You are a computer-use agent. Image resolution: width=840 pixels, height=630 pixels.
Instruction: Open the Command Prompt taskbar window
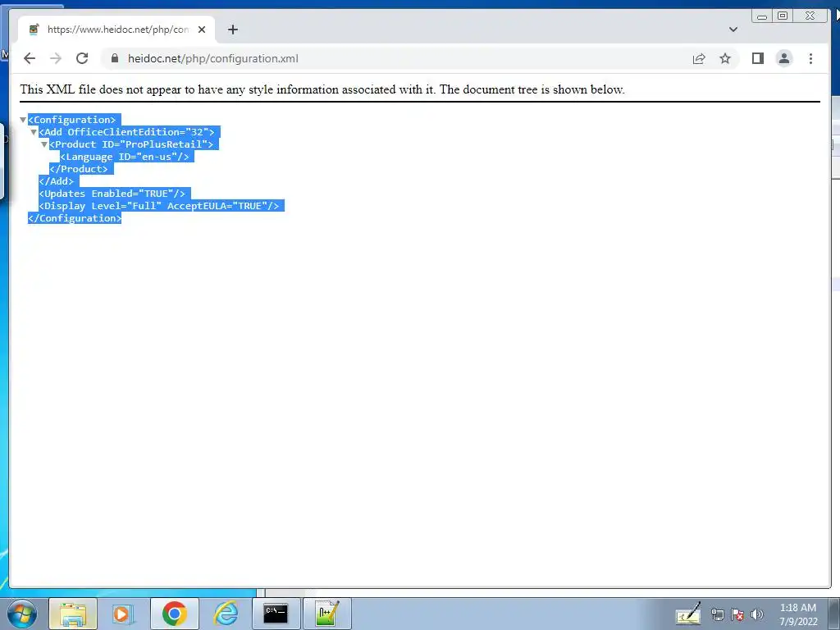[x=276, y=614]
